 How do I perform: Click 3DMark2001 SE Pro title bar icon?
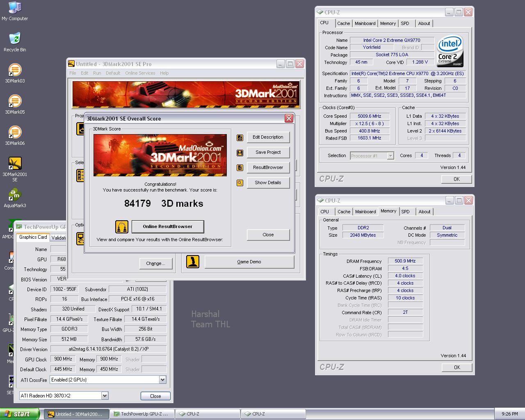tap(71, 64)
